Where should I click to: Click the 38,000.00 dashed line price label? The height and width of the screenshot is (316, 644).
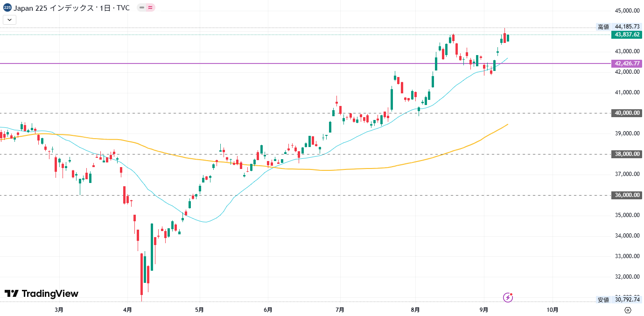click(x=627, y=154)
